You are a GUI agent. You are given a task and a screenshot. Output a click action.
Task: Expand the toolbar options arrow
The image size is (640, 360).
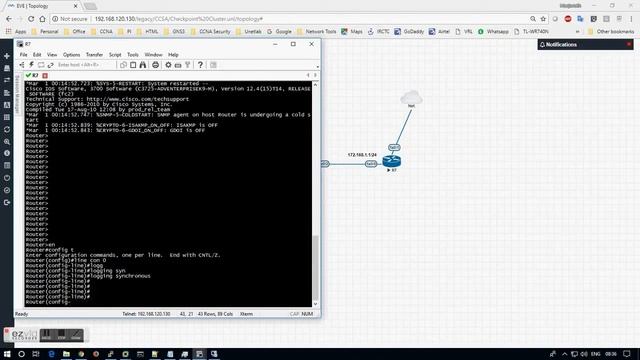coord(318,67)
